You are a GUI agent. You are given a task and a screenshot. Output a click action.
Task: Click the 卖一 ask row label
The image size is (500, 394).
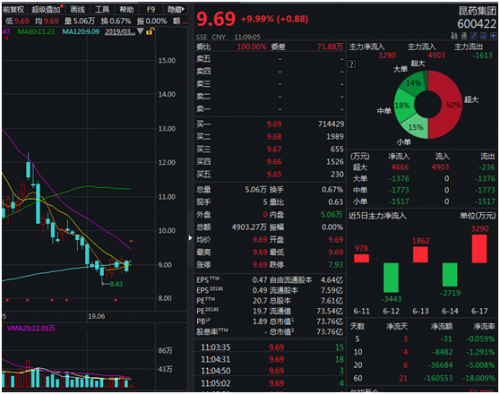coord(203,109)
